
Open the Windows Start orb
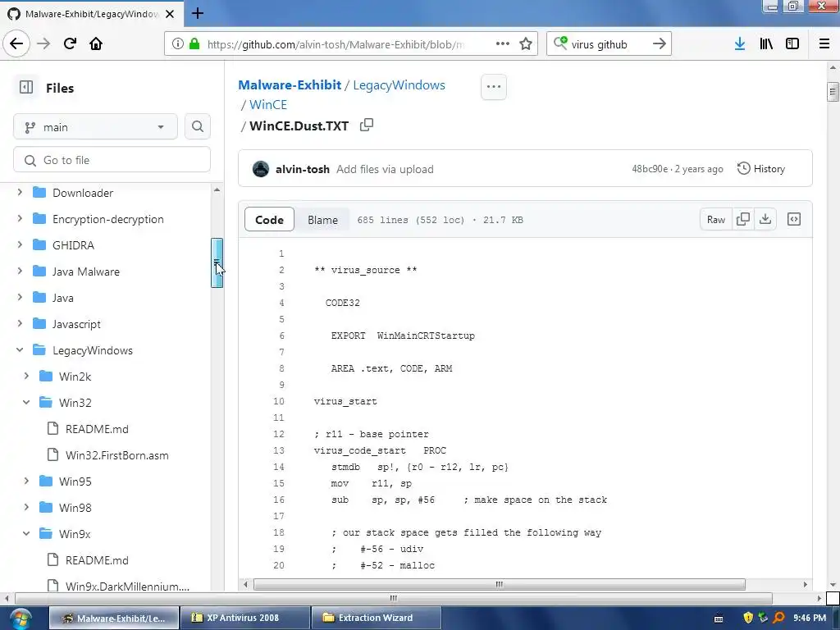pos(20,619)
